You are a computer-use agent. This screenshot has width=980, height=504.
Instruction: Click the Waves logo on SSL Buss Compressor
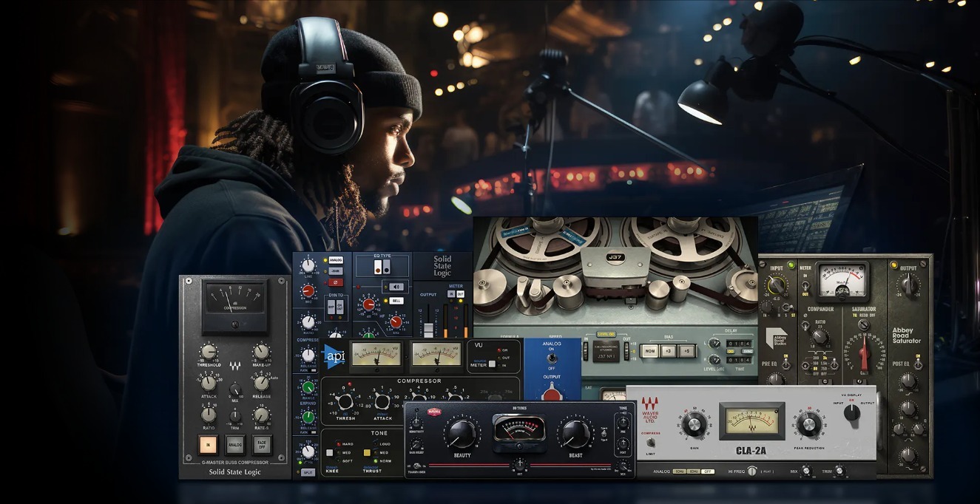(235, 365)
